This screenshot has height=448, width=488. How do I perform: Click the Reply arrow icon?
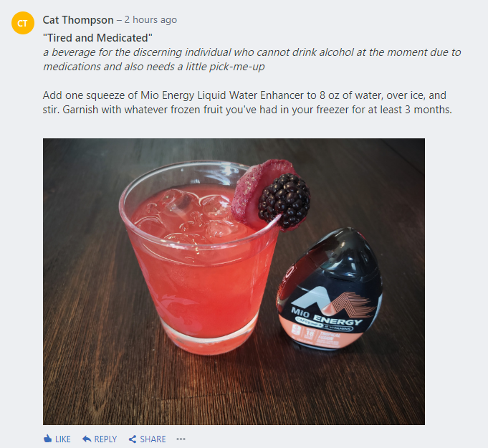click(x=87, y=439)
